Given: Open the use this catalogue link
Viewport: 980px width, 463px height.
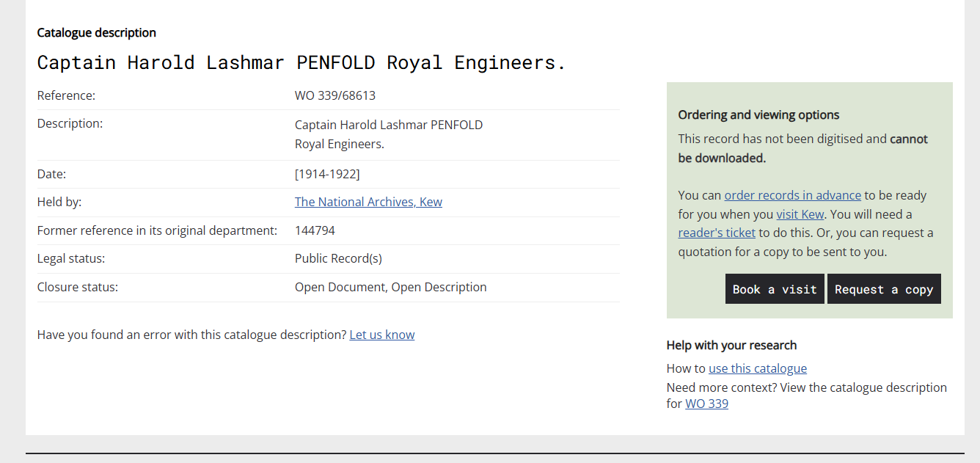Looking at the screenshot, I should pos(758,368).
